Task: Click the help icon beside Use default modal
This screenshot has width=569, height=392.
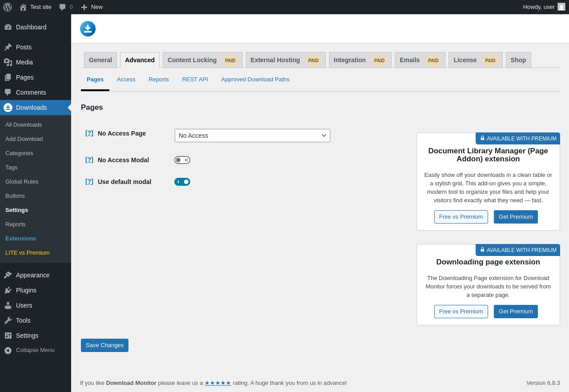Action: 89,181
